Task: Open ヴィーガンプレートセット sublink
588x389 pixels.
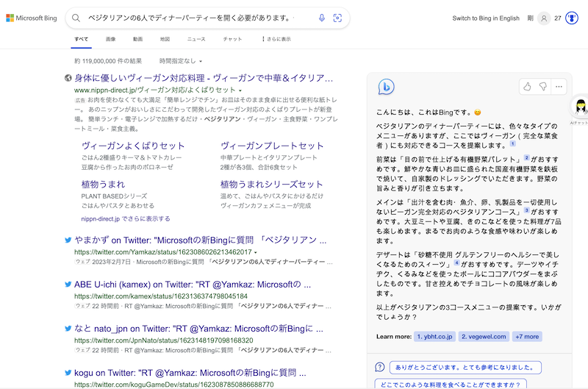Action: click(272, 146)
